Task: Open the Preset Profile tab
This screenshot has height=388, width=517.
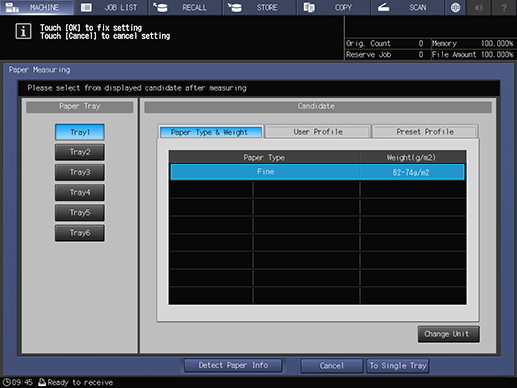Action: click(425, 132)
